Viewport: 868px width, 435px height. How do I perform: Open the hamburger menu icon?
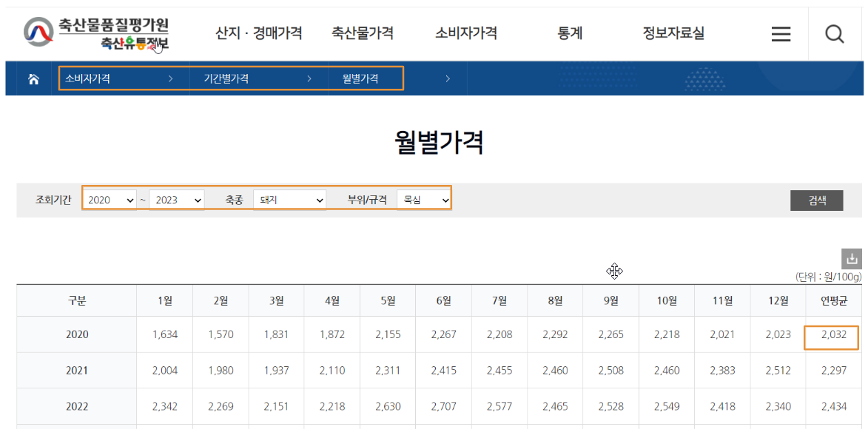pyautogui.click(x=781, y=34)
